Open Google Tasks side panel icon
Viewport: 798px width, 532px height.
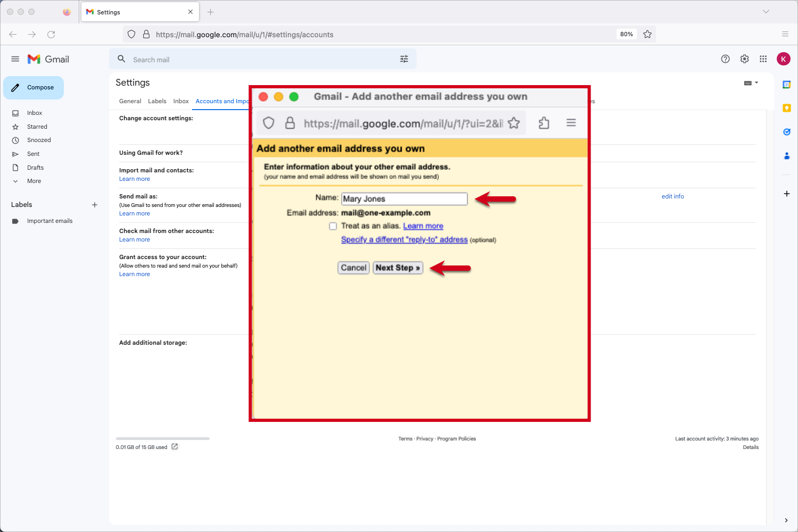coord(786,132)
